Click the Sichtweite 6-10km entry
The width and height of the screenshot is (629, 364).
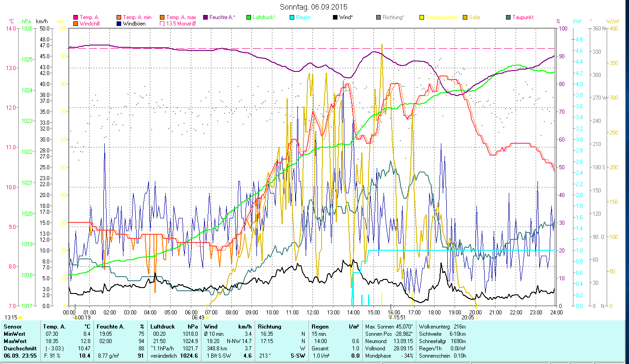pos(442,334)
